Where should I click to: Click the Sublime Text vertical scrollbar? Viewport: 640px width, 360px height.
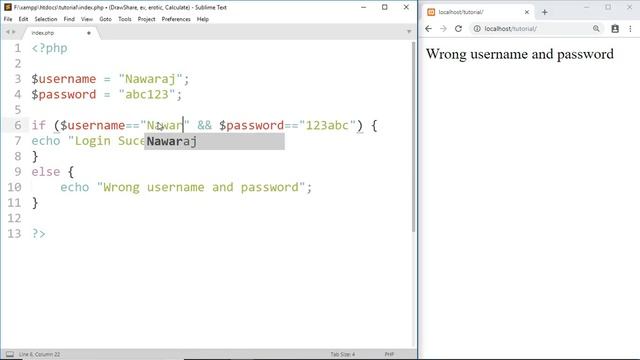coord(413,137)
